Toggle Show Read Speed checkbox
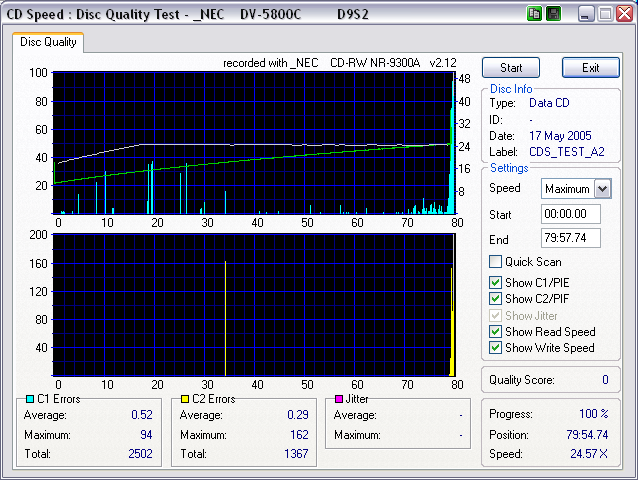Screen dimensions: 638x480 [x=495, y=332]
